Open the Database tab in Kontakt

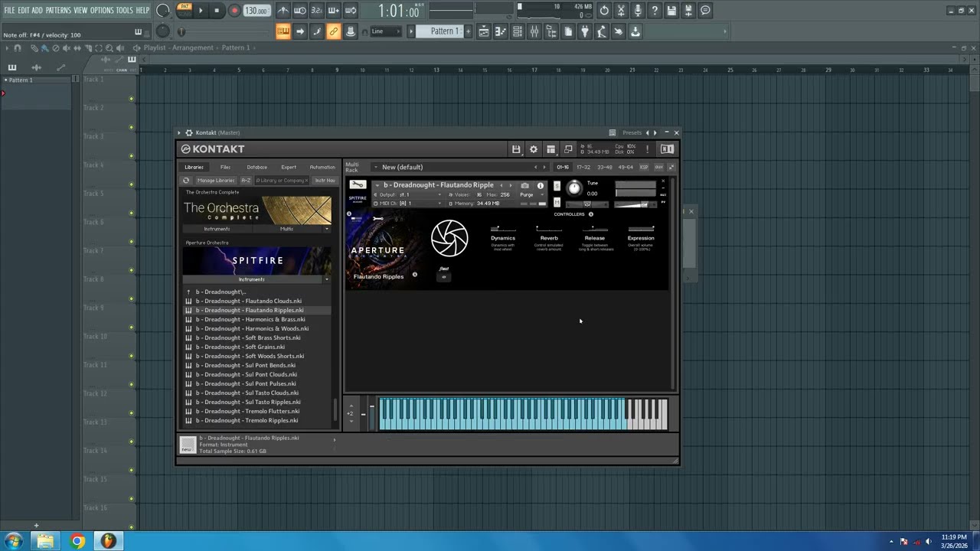[x=257, y=167]
